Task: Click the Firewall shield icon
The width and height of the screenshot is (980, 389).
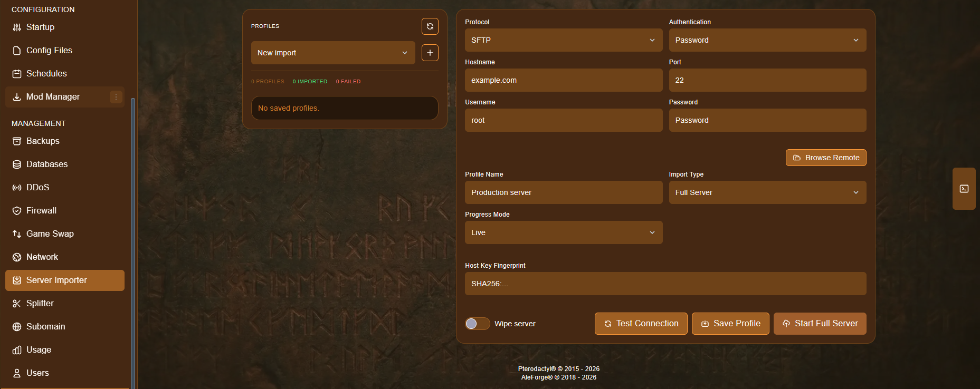Action: point(17,211)
